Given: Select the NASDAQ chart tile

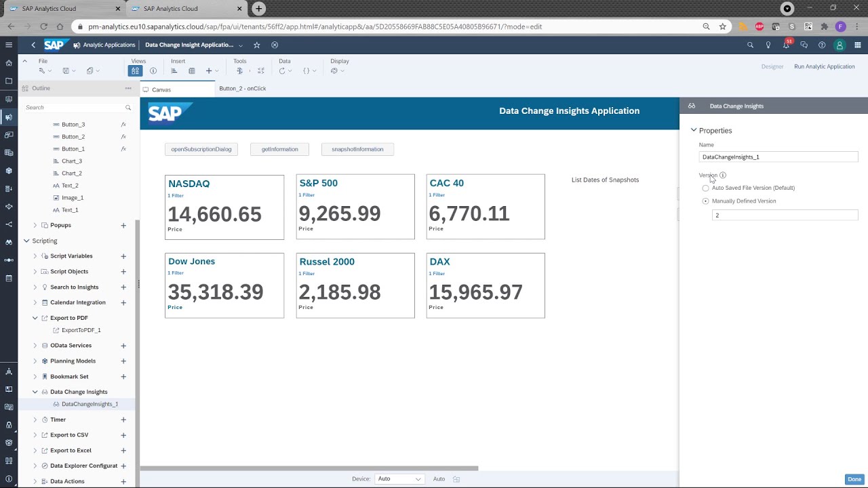Looking at the screenshot, I should (x=224, y=207).
